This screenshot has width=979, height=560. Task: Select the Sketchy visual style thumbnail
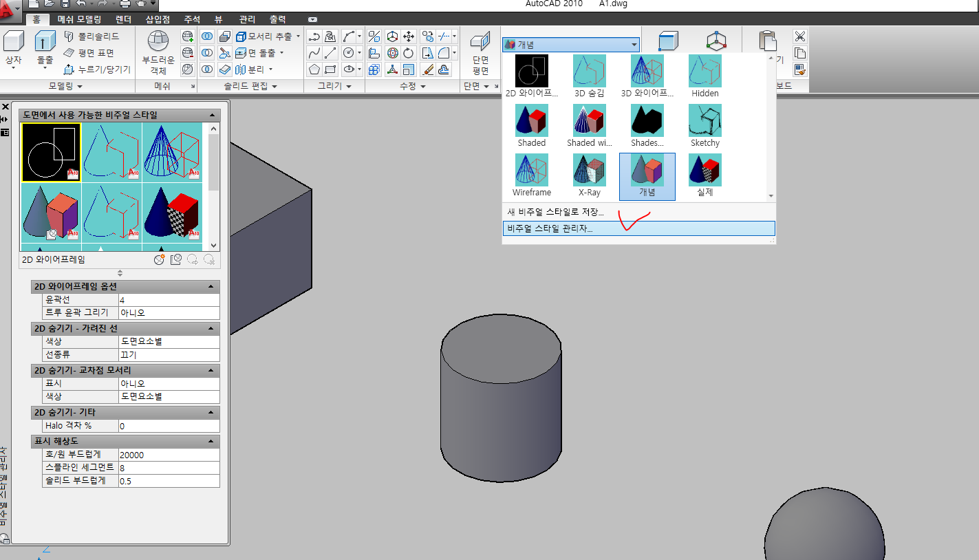point(705,126)
